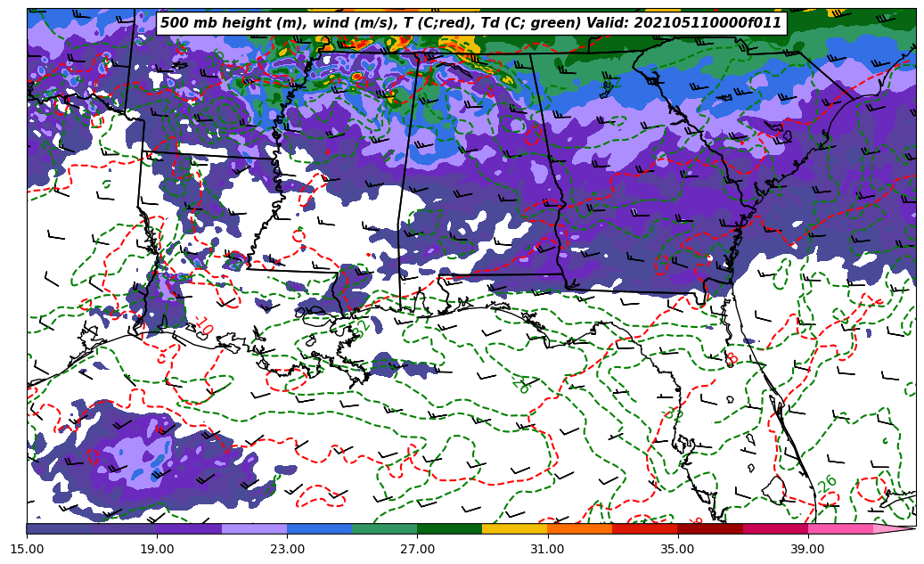
Task: Select the 35.00 colorbar tick label
Action: [x=677, y=550]
